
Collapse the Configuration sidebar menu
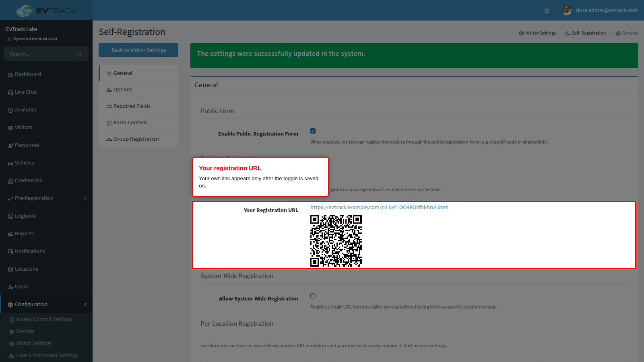pos(46,304)
